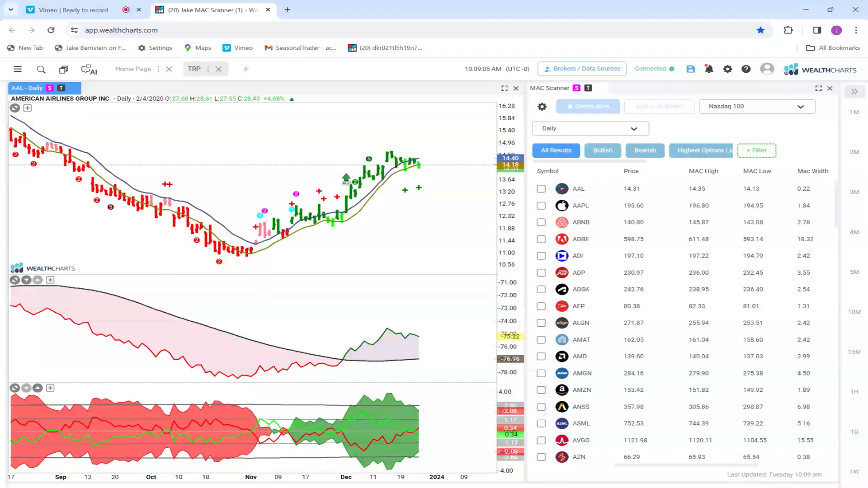Screen dimensions: 868x488
Task: Click the + Filter button
Action: (x=756, y=150)
